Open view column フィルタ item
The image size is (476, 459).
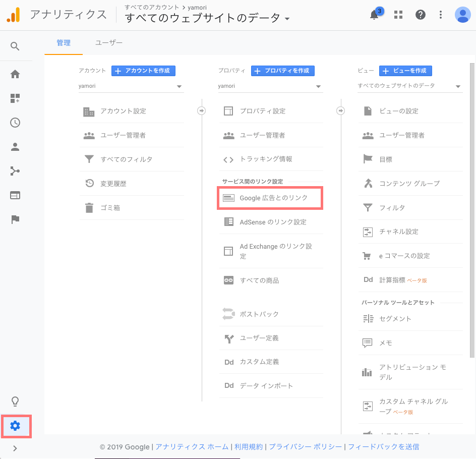point(410,208)
